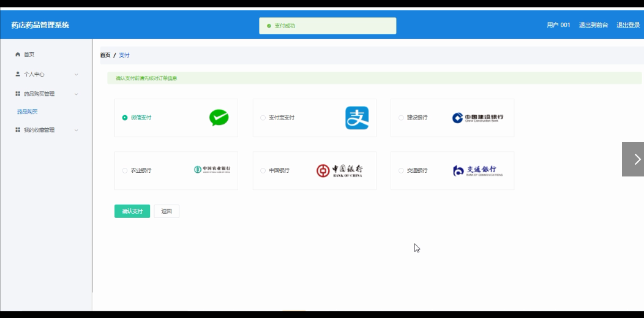Click the 支付成功 notification text
Screen dimensions: 644x318
[x=285, y=26]
